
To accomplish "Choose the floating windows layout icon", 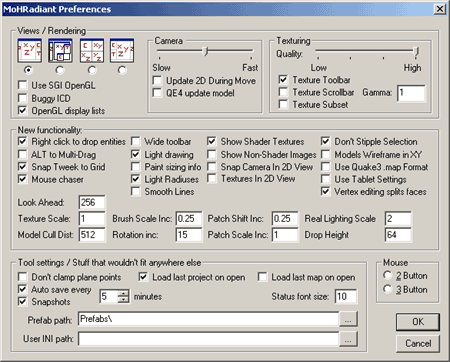I will tap(60, 51).
